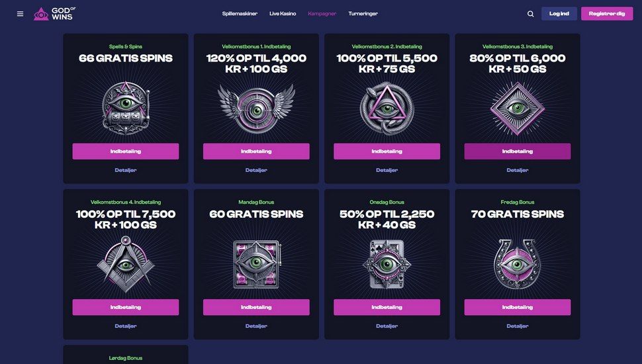
Task: Open the search magnifier icon
Action: (530, 14)
